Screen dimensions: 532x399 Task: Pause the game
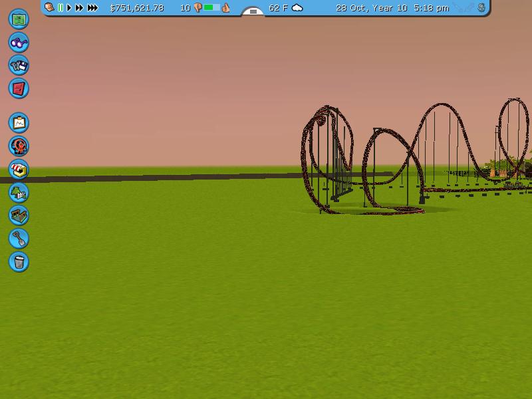pos(61,7)
